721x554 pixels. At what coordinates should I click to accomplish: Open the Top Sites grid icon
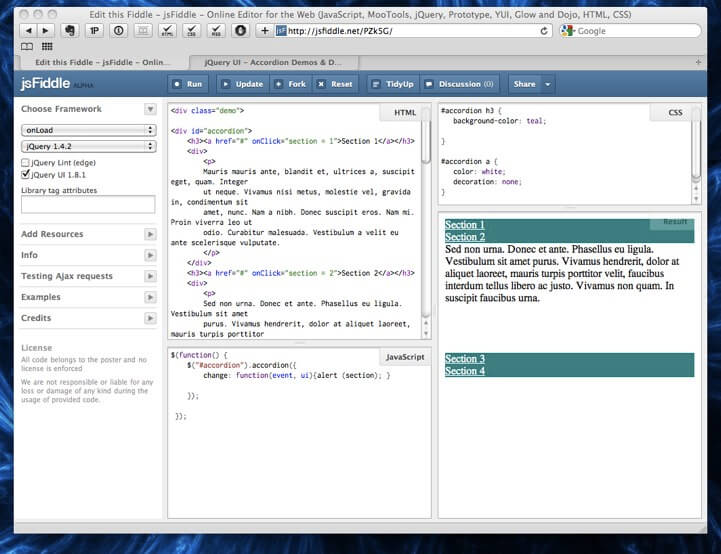pyautogui.click(x=47, y=46)
